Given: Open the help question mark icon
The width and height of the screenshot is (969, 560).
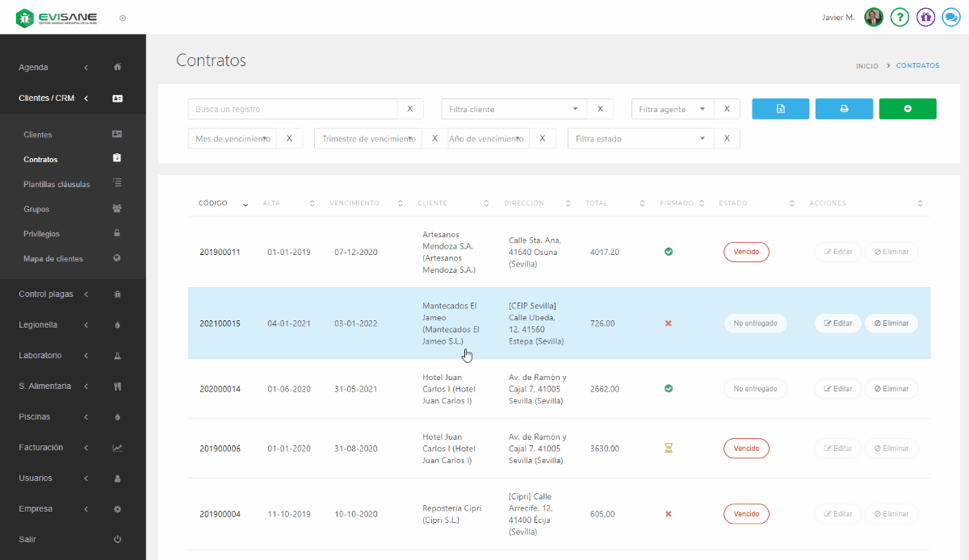Looking at the screenshot, I should pyautogui.click(x=900, y=17).
